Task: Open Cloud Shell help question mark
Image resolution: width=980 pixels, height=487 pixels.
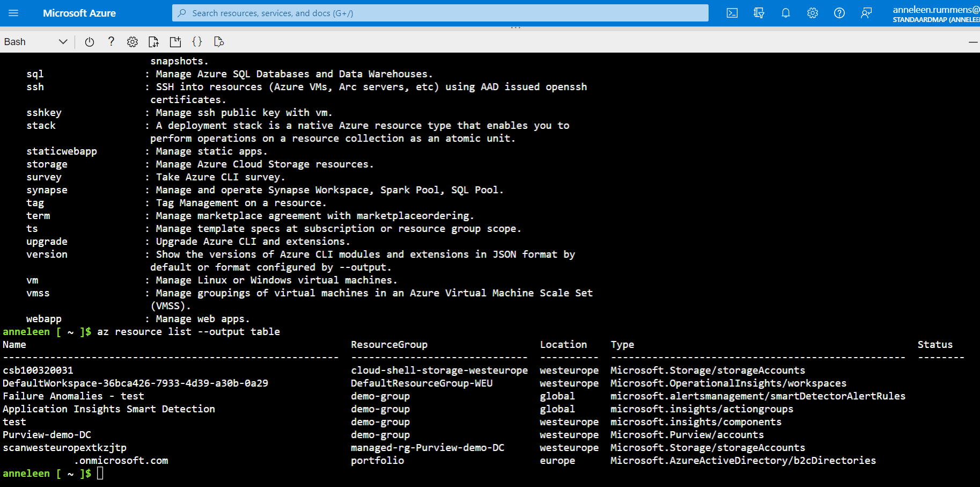Action: pyautogui.click(x=111, y=41)
